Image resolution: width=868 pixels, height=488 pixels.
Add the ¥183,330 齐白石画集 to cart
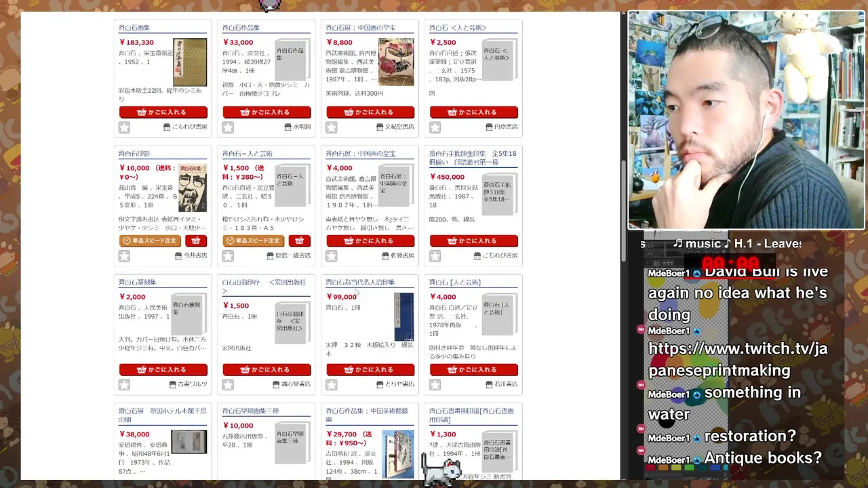[x=163, y=112]
